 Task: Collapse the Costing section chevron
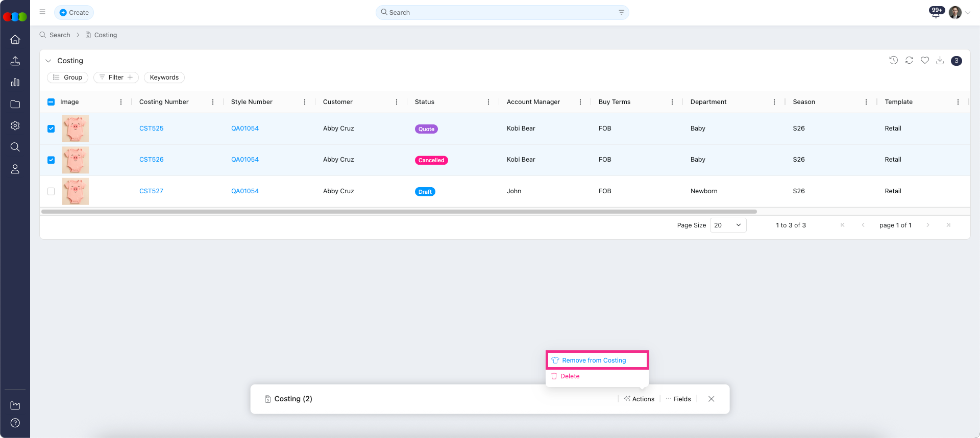[x=48, y=61]
